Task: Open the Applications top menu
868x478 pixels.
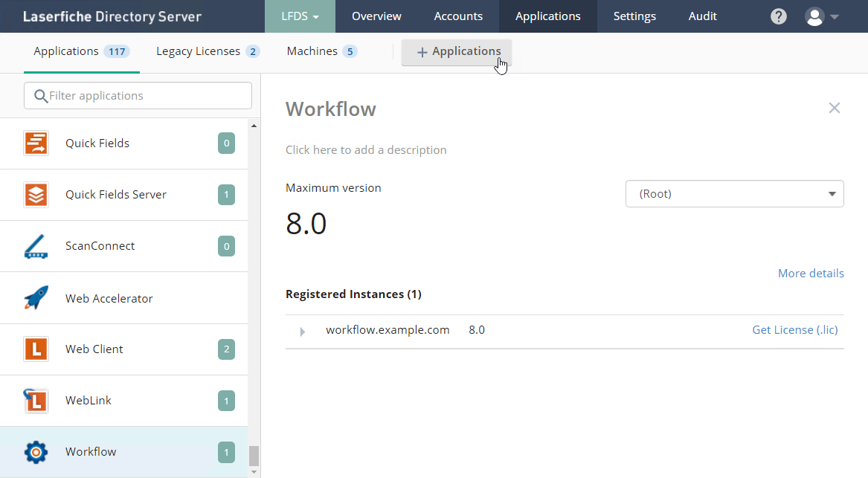Action: click(x=548, y=16)
